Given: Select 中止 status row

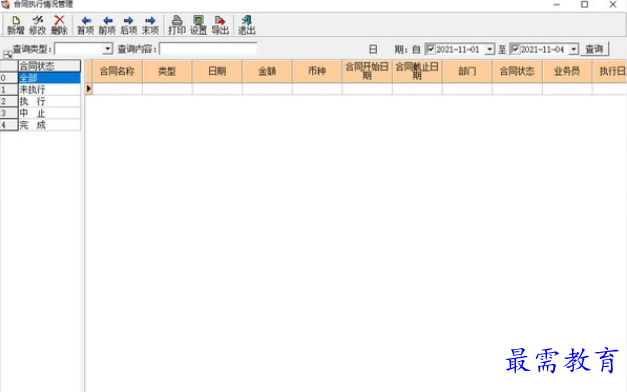Looking at the screenshot, I should [x=49, y=113].
